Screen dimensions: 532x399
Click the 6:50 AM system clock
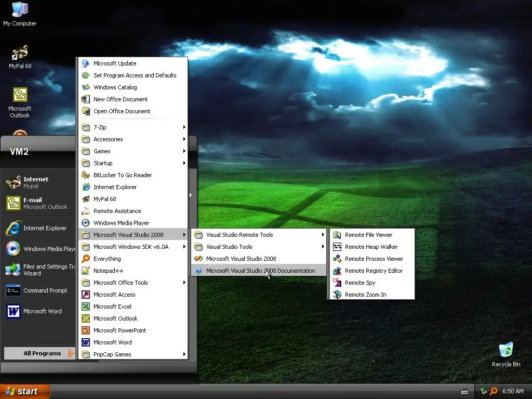[x=513, y=391]
